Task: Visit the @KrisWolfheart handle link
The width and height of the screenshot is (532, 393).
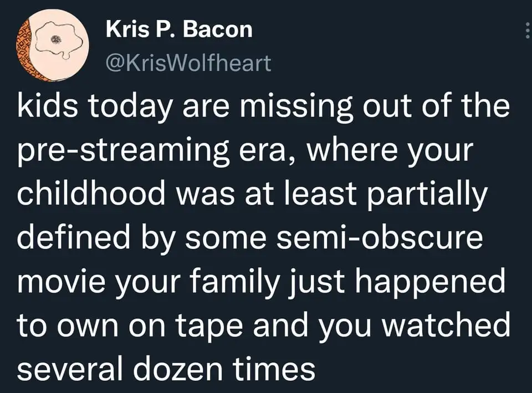Action: point(188,63)
